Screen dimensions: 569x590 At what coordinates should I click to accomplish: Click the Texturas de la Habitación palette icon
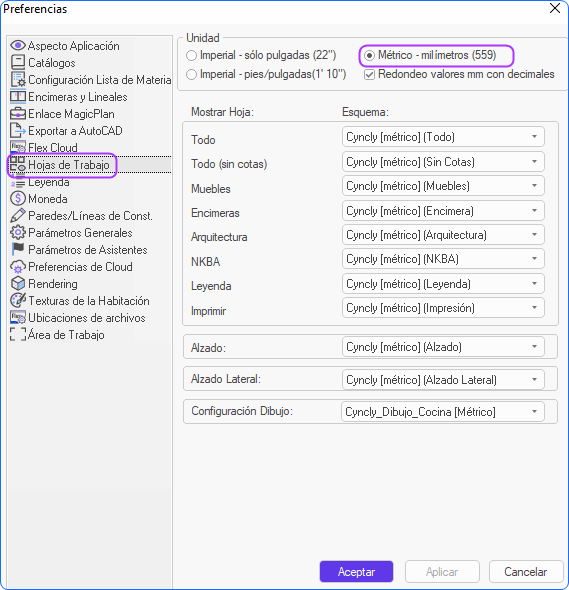18,300
